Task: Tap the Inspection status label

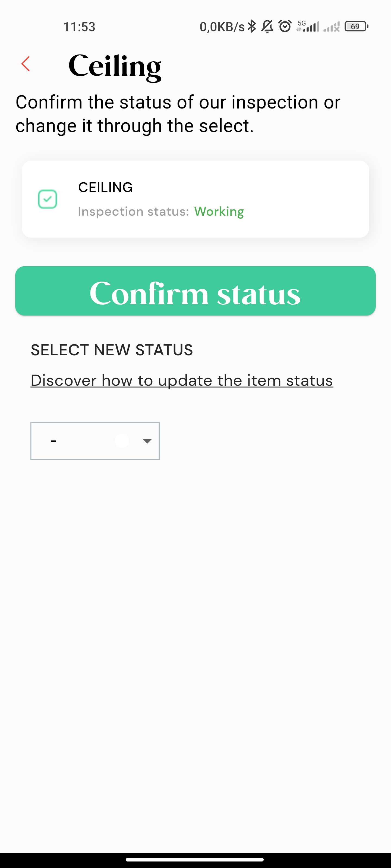Action: (x=134, y=212)
